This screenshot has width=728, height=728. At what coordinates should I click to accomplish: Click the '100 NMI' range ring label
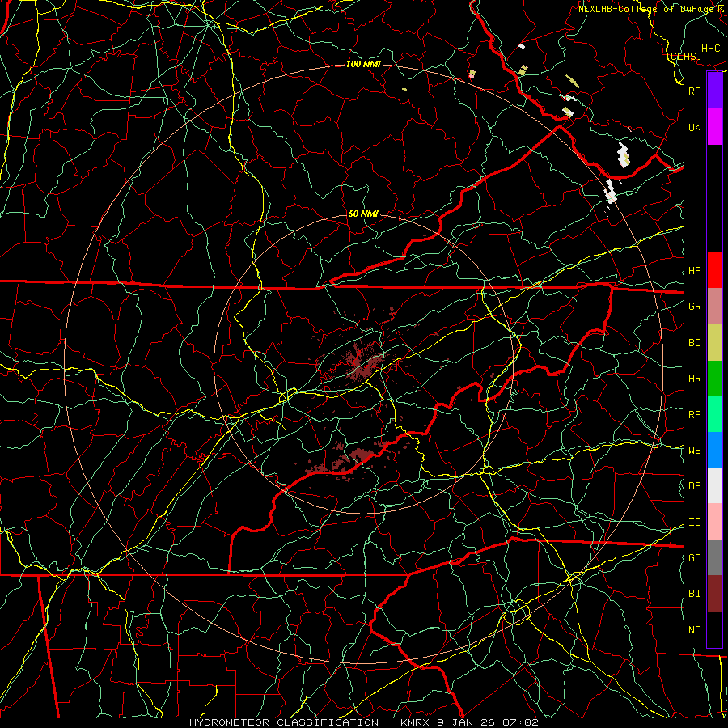(363, 64)
